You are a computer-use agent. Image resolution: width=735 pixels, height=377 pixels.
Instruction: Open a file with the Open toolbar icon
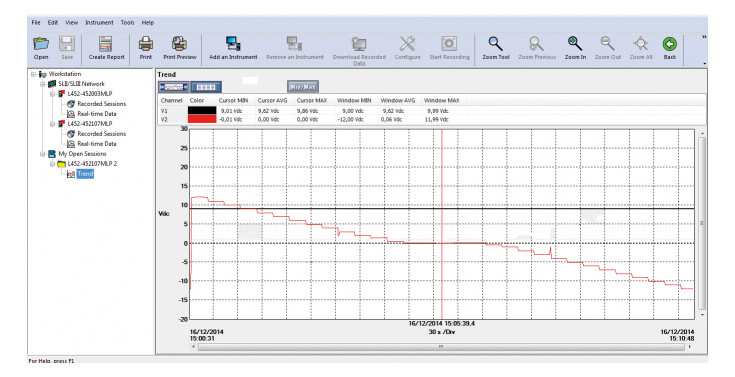tap(41, 44)
